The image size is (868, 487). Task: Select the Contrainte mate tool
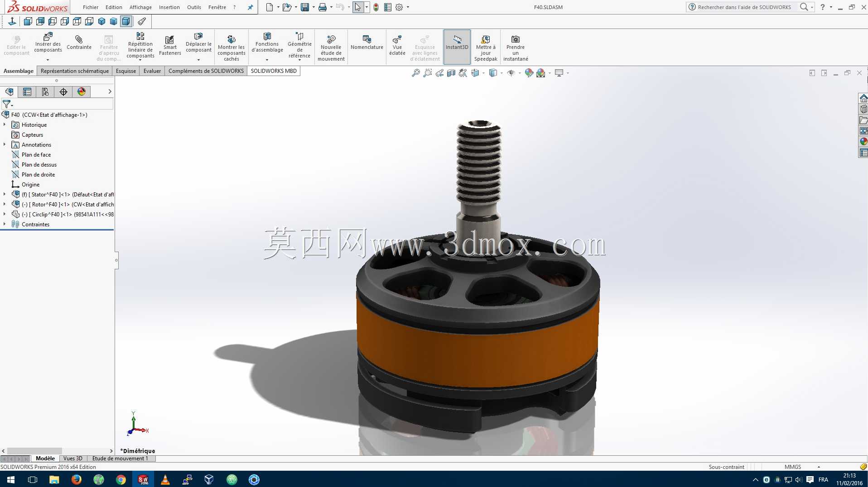point(79,42)
